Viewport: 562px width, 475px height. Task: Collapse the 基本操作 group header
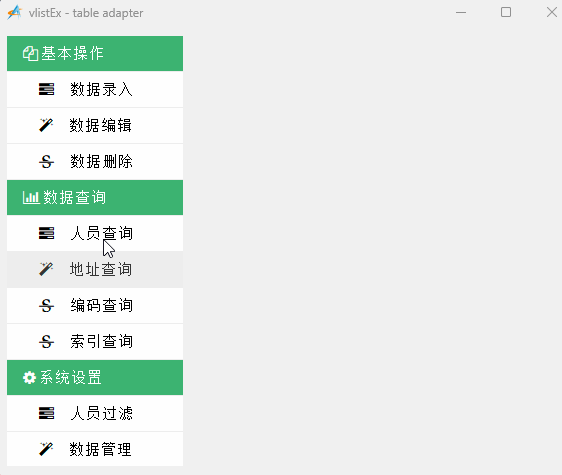(x=95, y=53)
